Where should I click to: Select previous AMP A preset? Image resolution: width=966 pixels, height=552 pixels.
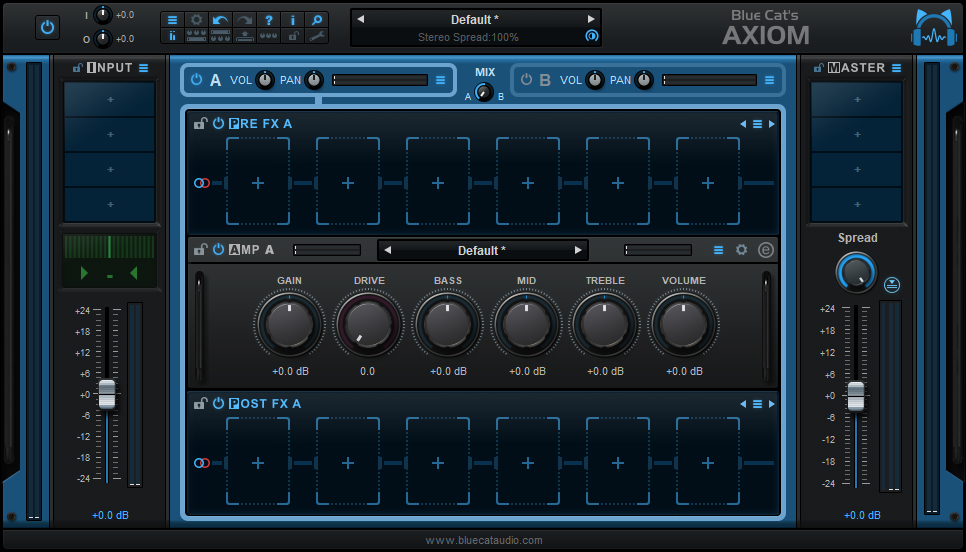point(388,250)
